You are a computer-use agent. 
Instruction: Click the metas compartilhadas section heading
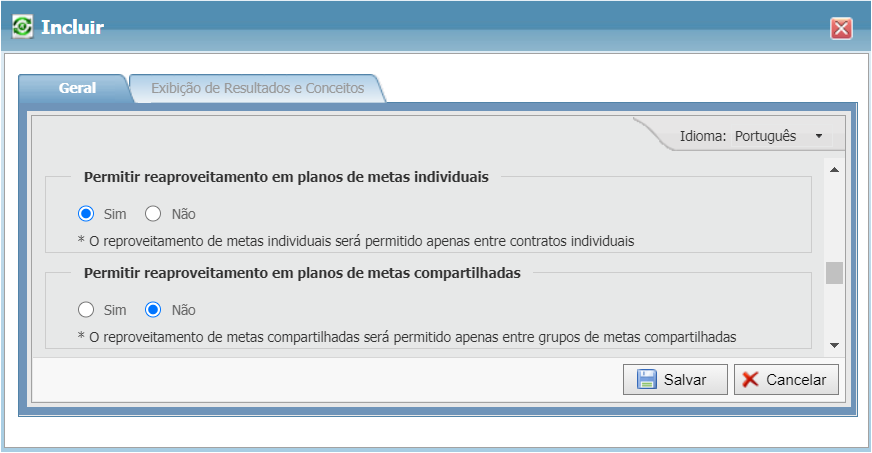coord(302,272)
